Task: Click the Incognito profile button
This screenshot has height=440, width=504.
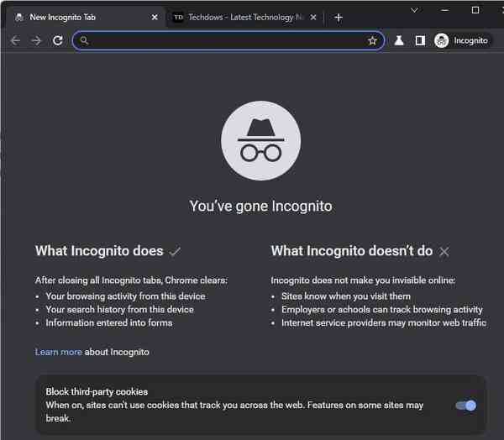Action: (x=461, y=40)
